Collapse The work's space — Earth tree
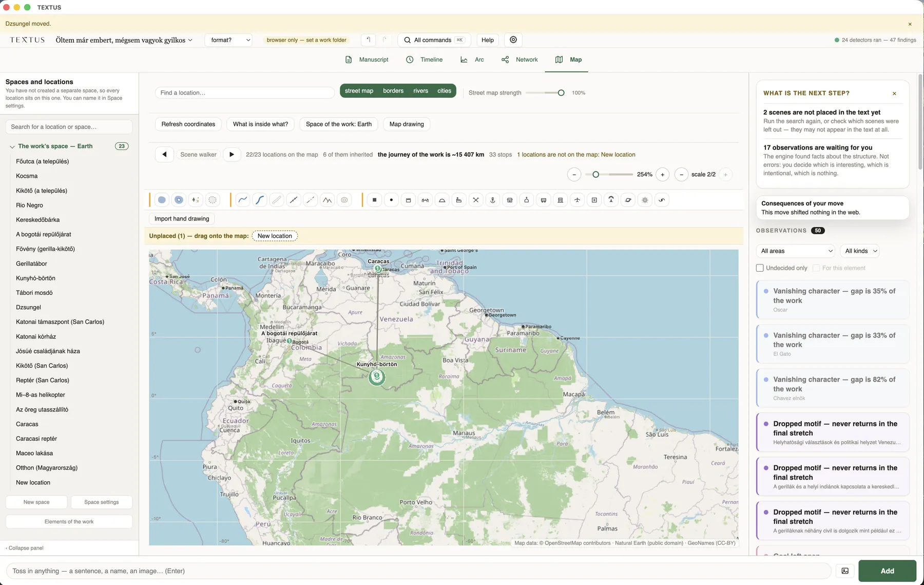 pos(12,147)
